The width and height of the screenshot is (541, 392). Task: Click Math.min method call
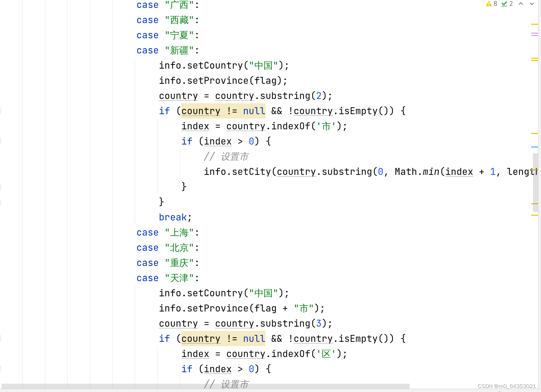point(417,172)
